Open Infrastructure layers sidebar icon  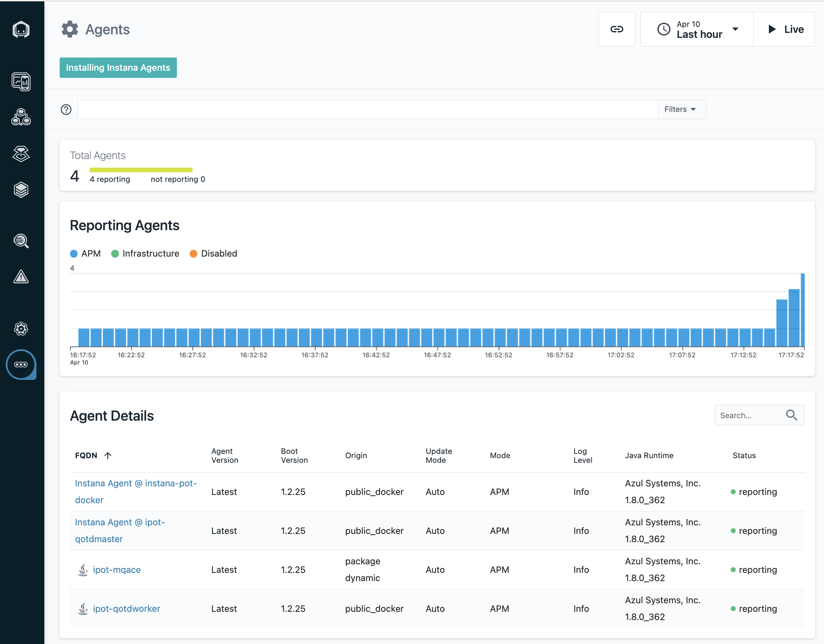pos(21,190)
